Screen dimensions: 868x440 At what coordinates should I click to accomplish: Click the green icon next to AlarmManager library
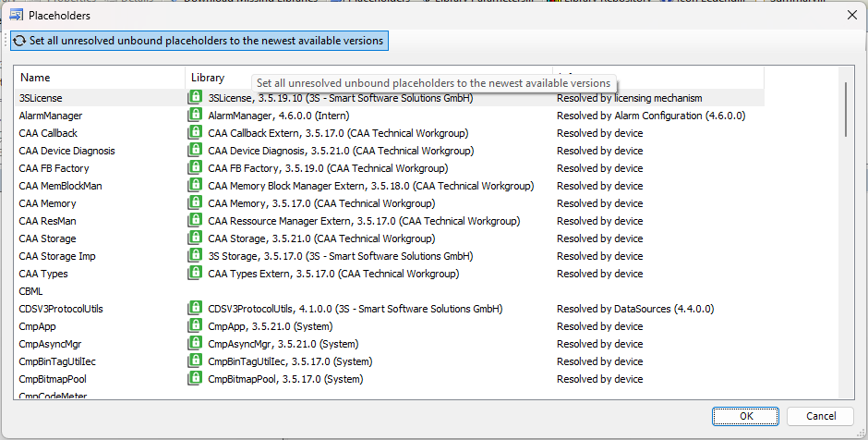[x=195, y=116]
